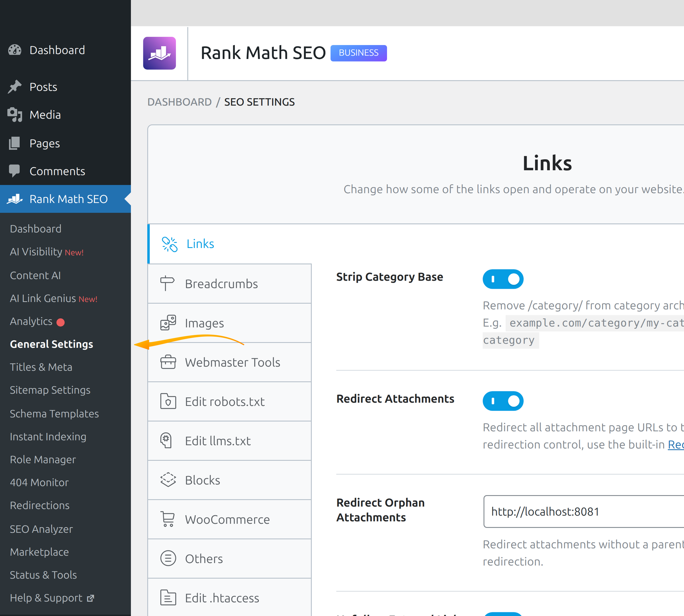Open Help & Support link

(x=52, y=598)
